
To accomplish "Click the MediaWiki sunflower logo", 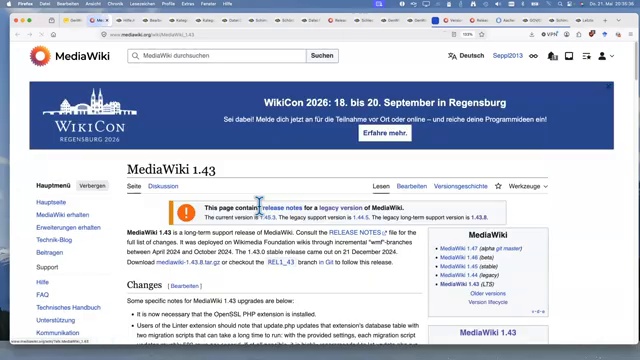I will click(40, 56).
